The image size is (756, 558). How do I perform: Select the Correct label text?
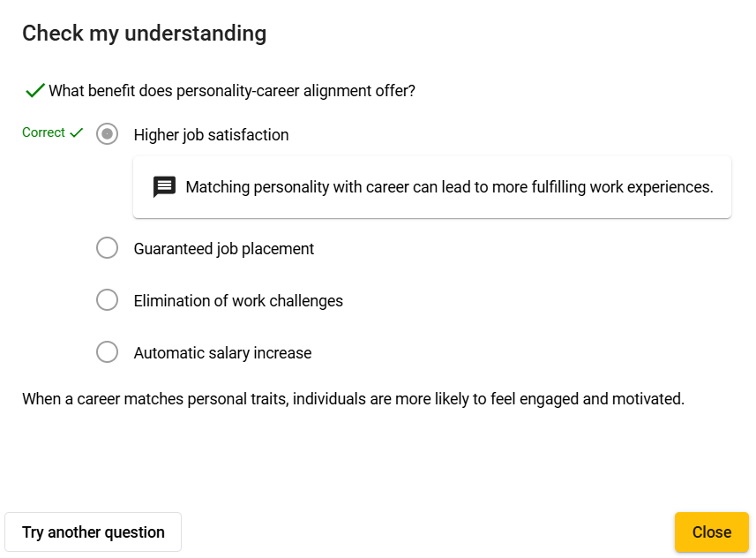[44, 132]
